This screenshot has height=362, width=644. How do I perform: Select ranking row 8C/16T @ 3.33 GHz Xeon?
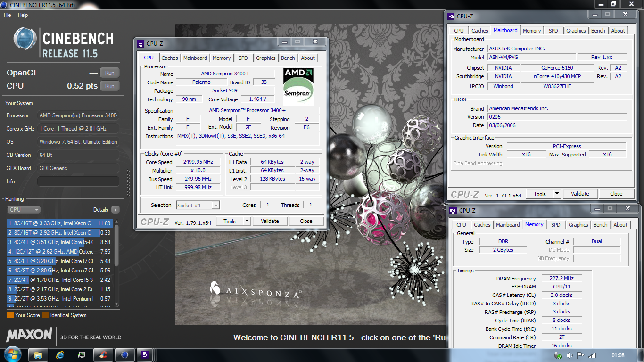59,223
